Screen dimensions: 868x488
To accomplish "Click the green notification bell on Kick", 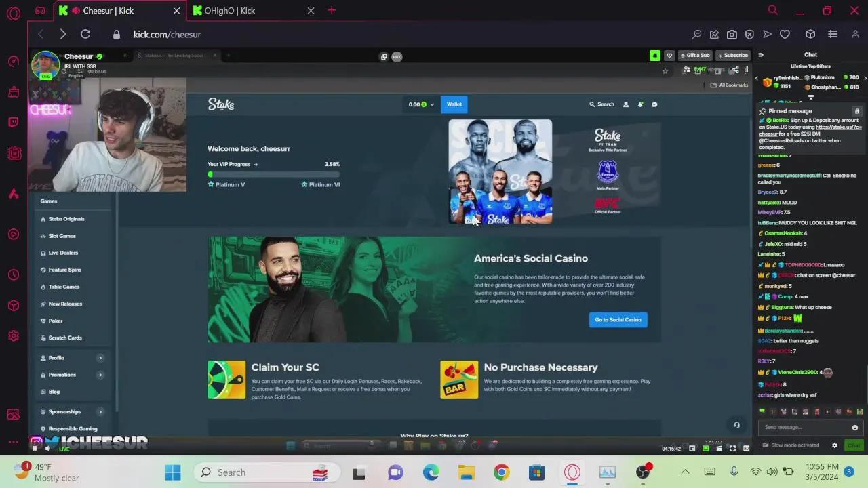I will coord(655,56).
